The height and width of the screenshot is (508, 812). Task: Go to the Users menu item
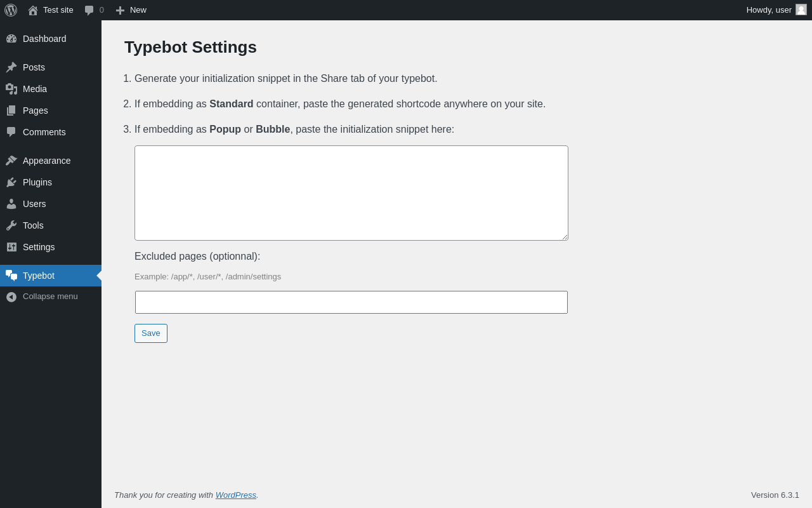pos(51,204)
